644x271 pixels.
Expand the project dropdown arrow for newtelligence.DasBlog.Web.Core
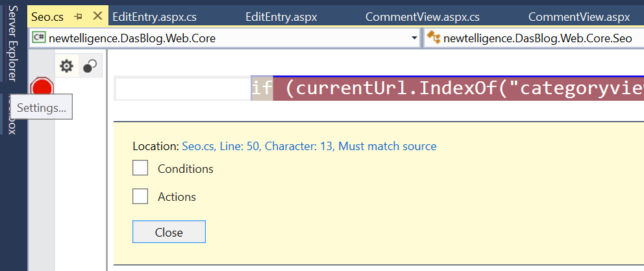click(x=415, y=38)
